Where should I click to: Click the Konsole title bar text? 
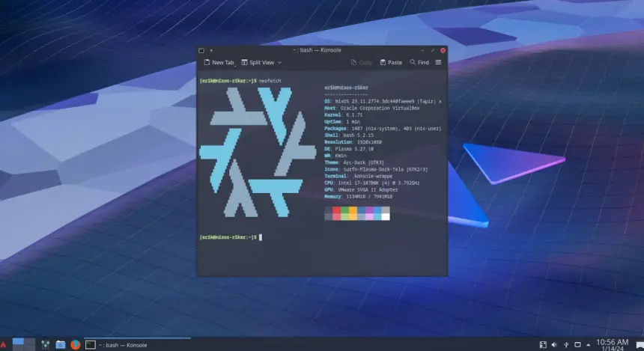[x=317, y=50]
